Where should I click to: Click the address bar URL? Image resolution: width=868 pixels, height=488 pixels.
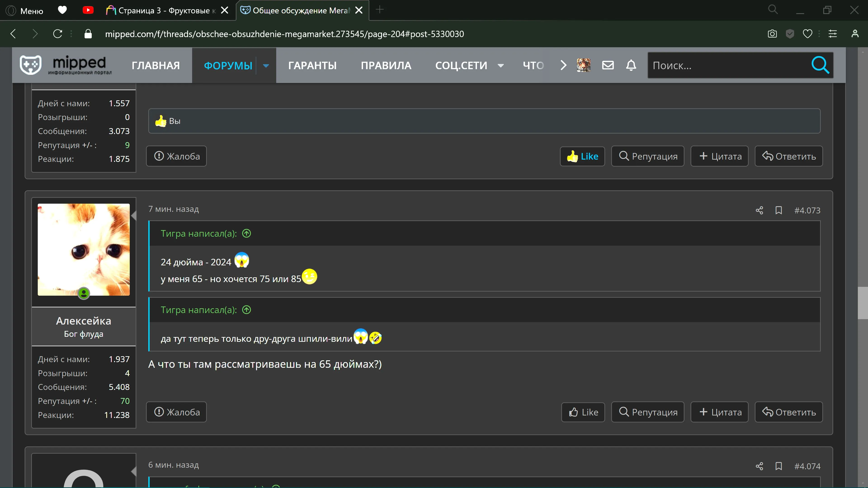tap(284, 34)
